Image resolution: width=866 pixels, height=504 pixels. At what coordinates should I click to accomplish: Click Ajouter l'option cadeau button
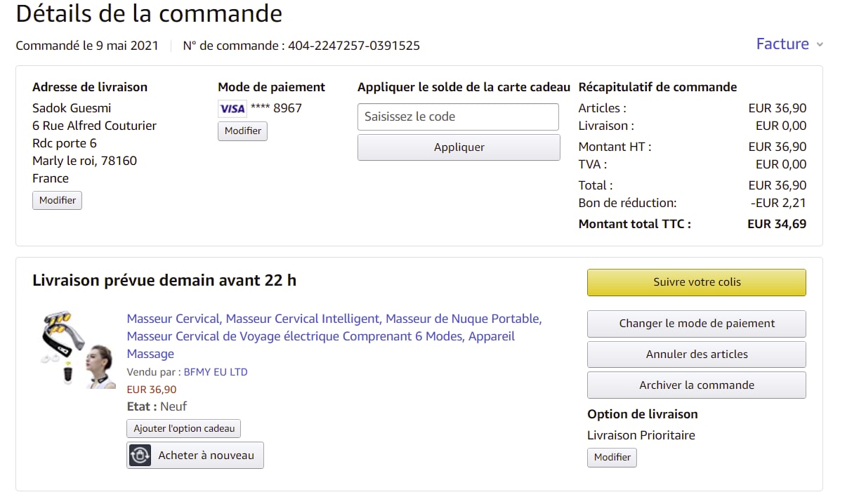[x=183, y=428]
